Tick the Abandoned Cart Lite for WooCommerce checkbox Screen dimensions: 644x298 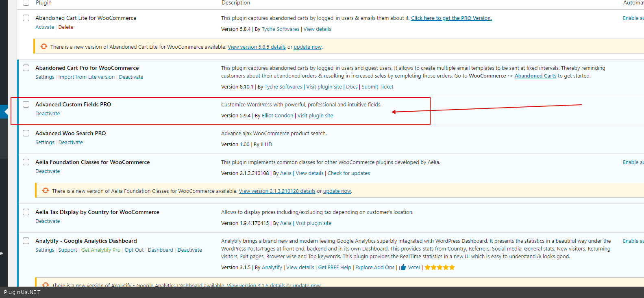click(26, 18)
